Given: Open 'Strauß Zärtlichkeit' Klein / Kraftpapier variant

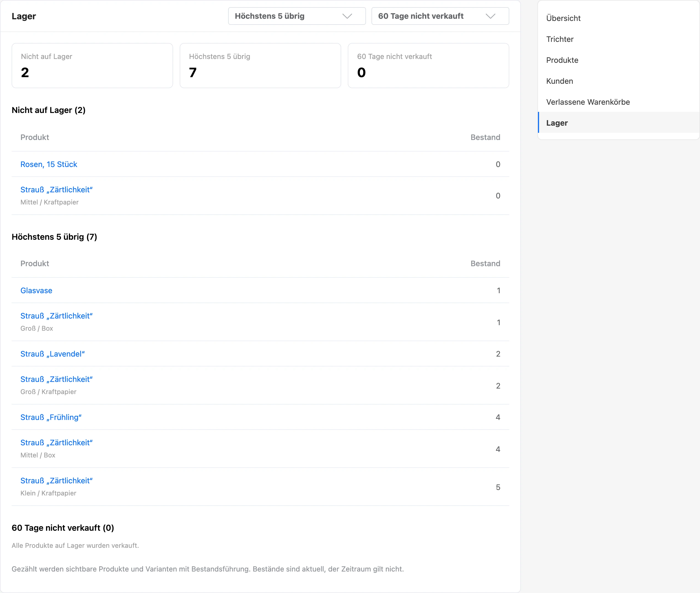Looking at the screenshot, I should [x=56, y=481].
